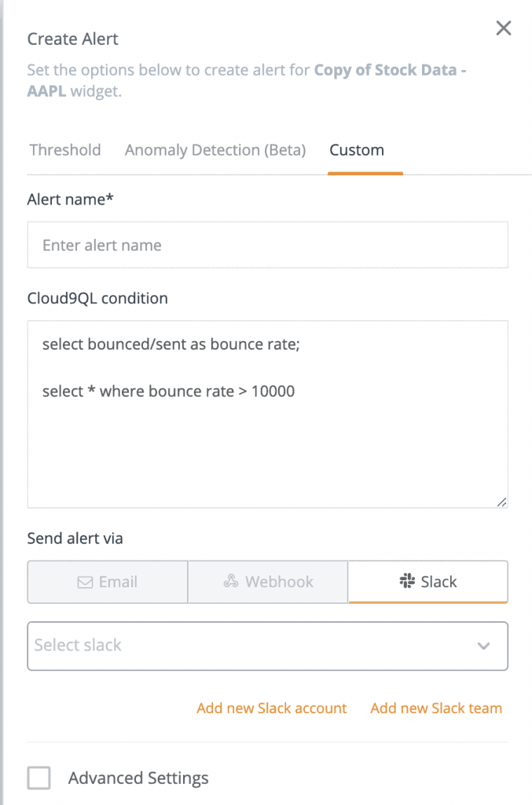This screenshot has height=805, width=532.
Task: Click Add new Slack team
Action: coord(436,708)
